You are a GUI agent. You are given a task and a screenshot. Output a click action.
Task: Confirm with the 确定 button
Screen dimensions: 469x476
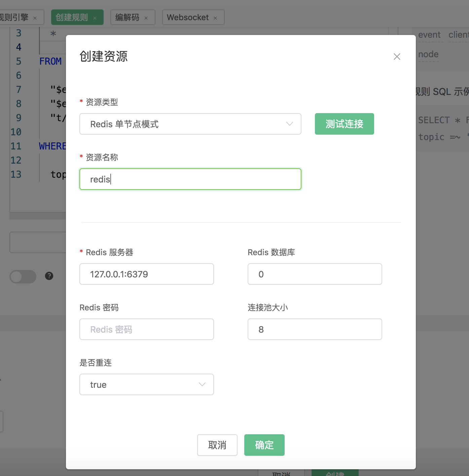(x=264, y=445)
